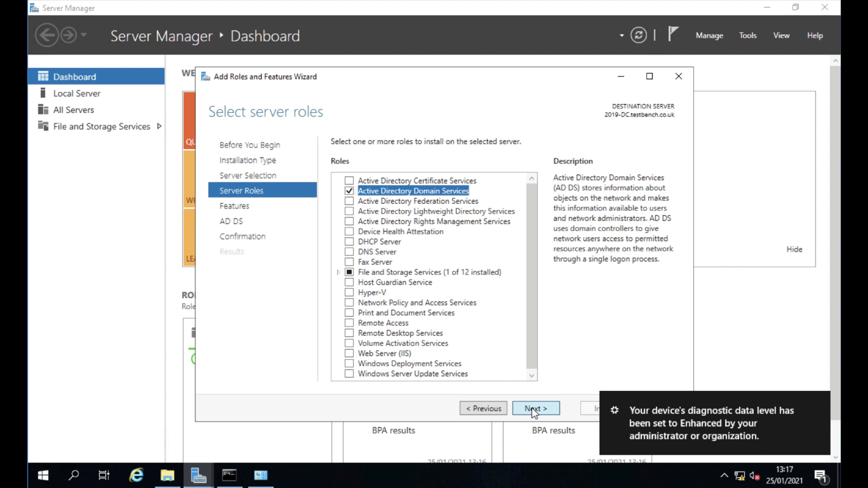The width and height of the screenshot is (868, 488).
Task: Open the Tools menu
Action: (x=748, y=35)
